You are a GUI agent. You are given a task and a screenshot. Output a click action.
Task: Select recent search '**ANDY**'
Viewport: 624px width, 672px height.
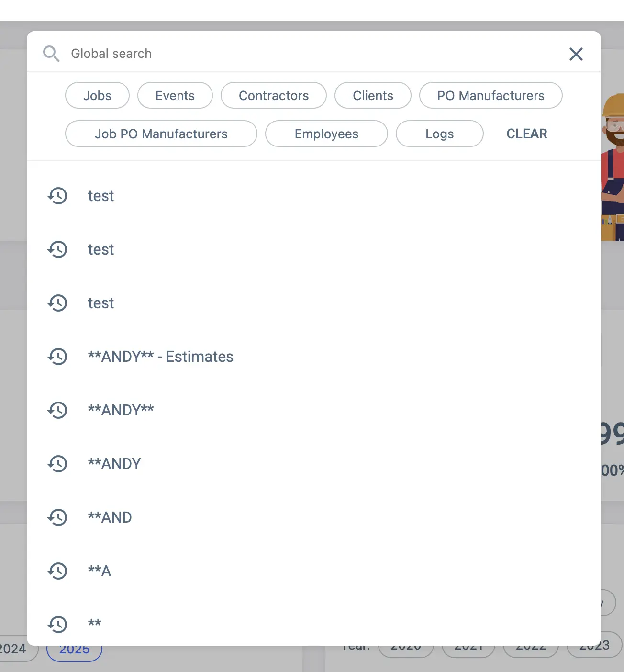[x=121, y=410]
